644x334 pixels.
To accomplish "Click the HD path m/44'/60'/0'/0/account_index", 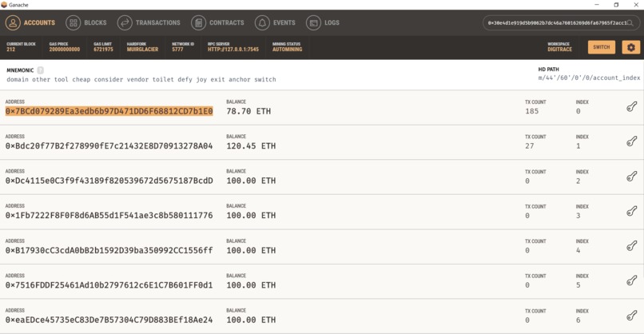I will point(589,78).
